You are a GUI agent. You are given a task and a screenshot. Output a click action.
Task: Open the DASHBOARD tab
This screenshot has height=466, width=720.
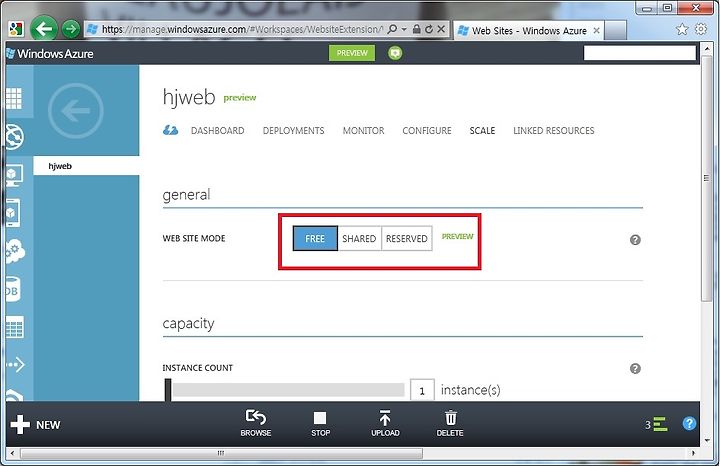coord(218,130)
